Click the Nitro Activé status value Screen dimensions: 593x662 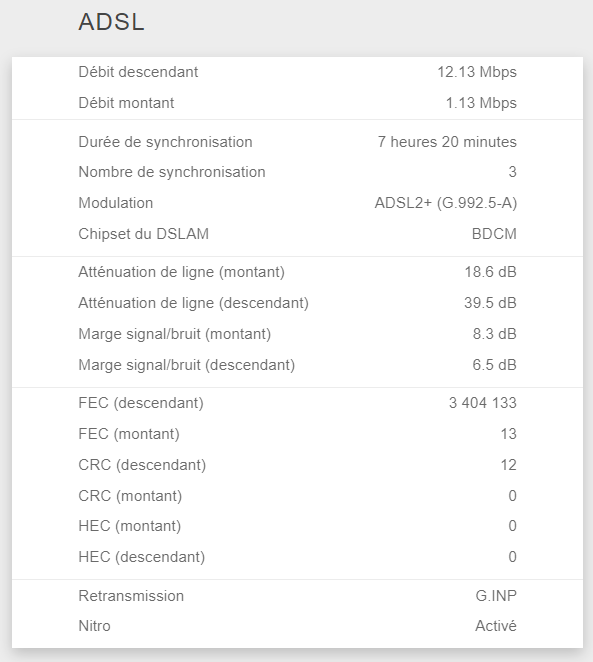point(496,626)
